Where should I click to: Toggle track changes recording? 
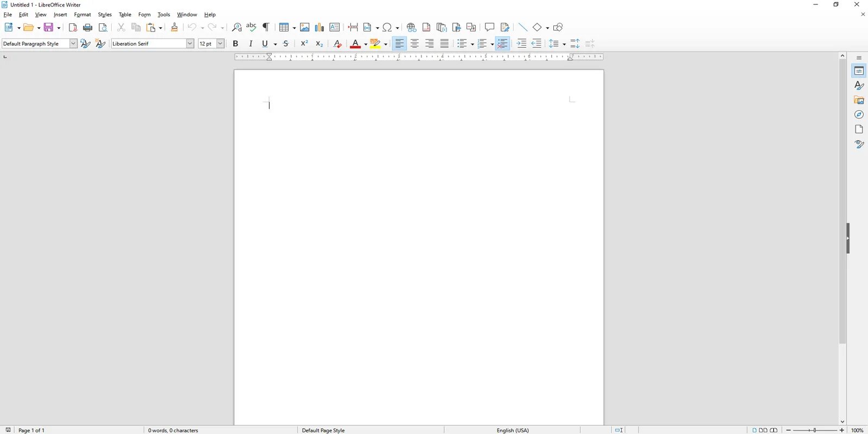tap(505, 27)
